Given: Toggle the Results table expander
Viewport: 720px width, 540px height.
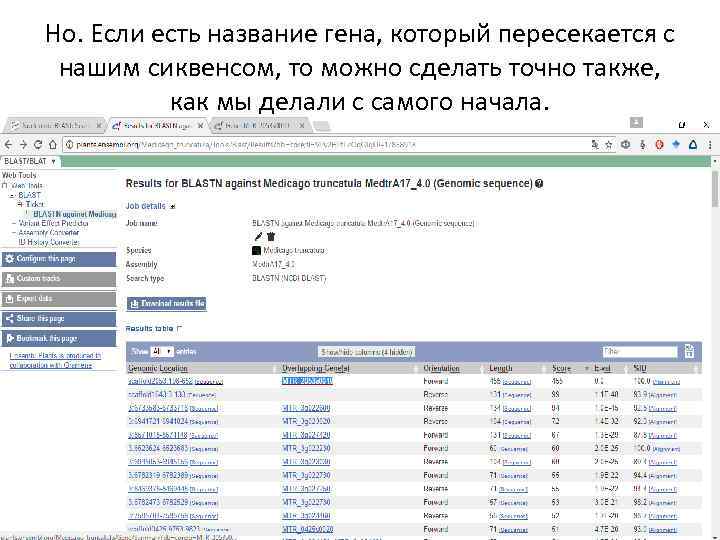Looking at the screenshot, I should point(179,328).
